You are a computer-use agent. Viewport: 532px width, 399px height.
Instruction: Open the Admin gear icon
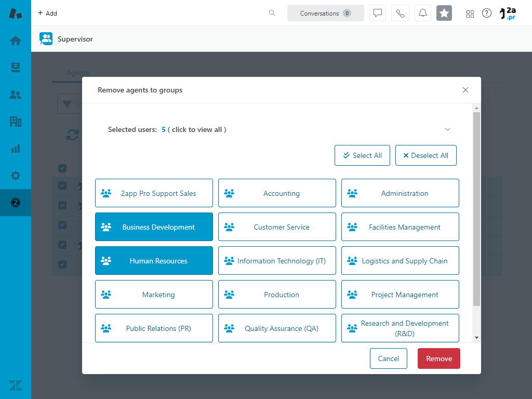click(x=16, y=176)
